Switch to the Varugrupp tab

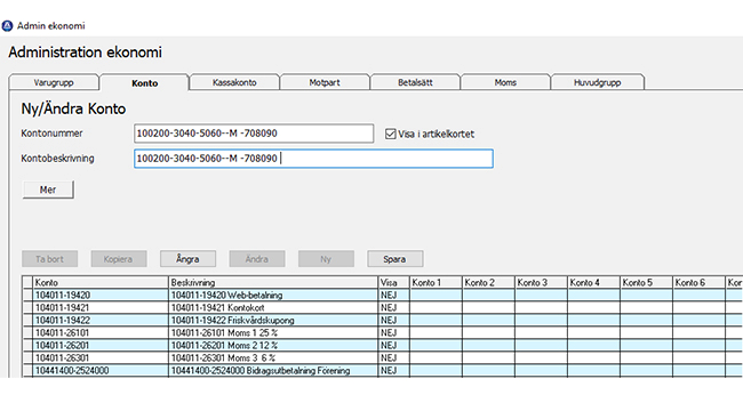click(54, 82)
